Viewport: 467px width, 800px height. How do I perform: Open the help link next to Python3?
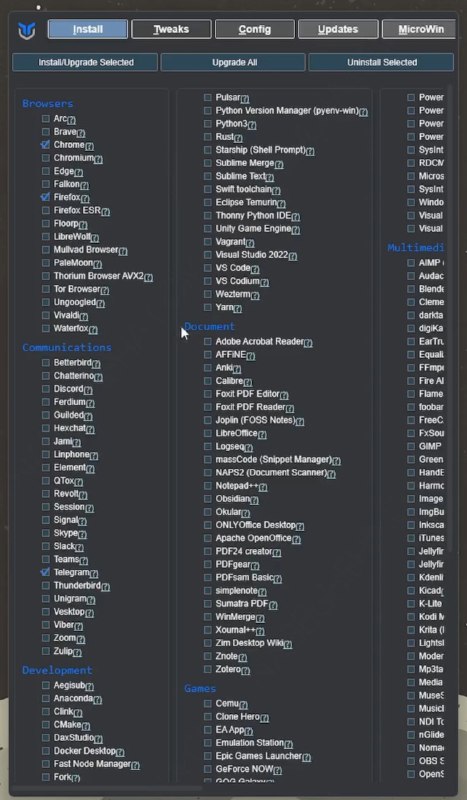(x=252, y=125)
